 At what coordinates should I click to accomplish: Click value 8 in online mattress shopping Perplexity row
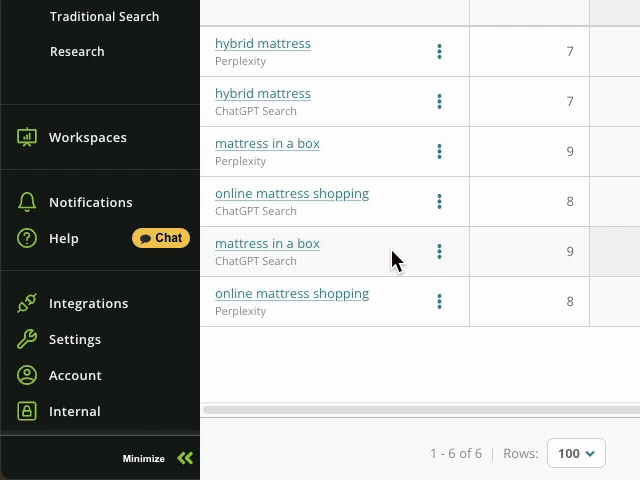570,302
